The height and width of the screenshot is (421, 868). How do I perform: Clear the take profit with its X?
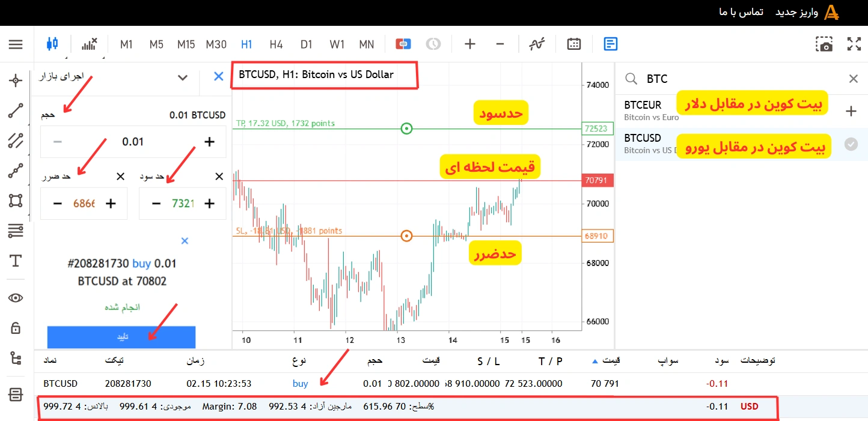pos(219,176)
